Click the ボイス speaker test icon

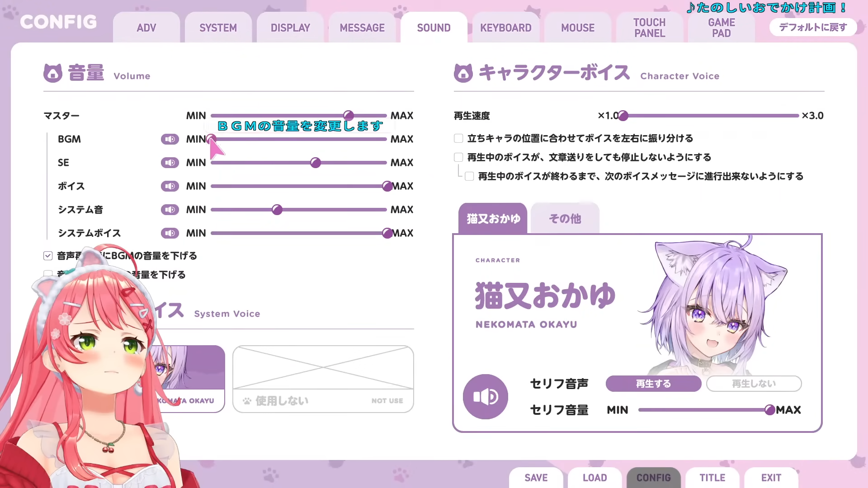click(x=170, y=186)
